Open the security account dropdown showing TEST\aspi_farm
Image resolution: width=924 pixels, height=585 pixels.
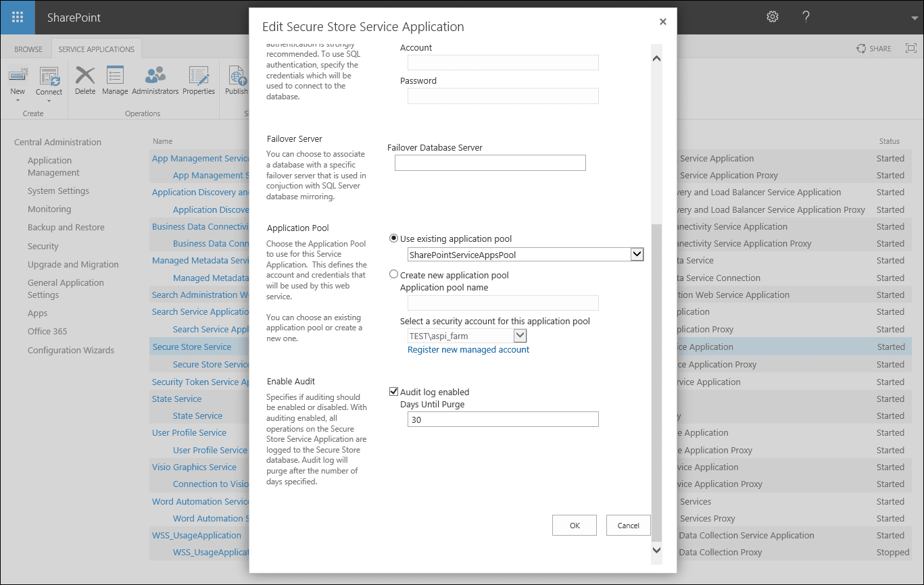pos(520,335)
